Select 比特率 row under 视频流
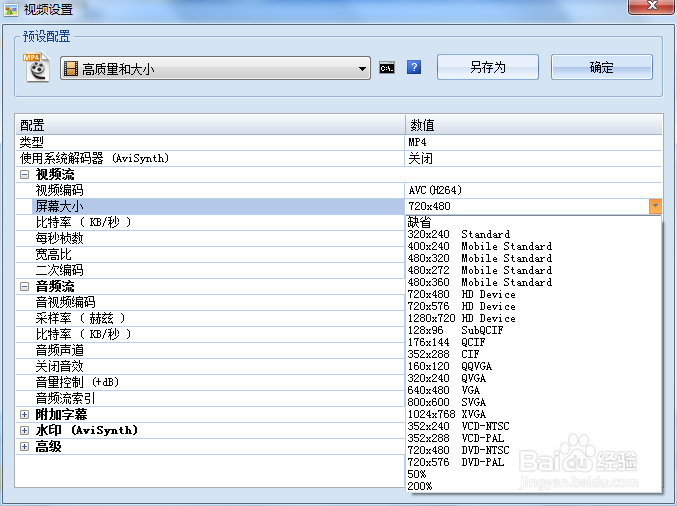677x506 pixels. tap(210, 222)
